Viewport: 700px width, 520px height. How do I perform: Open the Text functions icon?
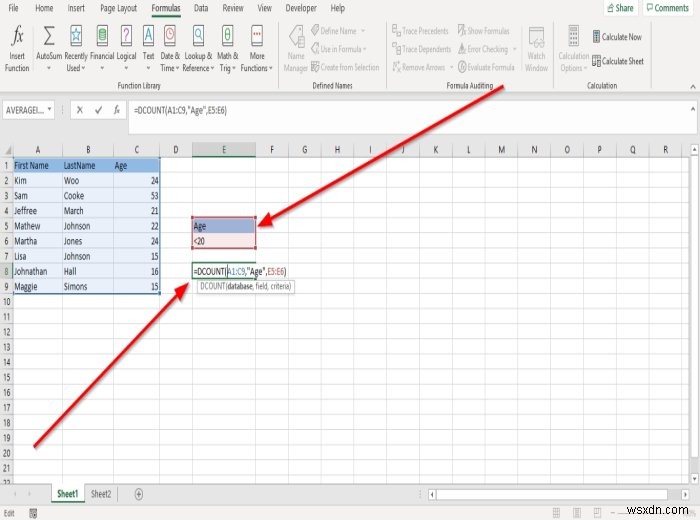pos(148,36)
